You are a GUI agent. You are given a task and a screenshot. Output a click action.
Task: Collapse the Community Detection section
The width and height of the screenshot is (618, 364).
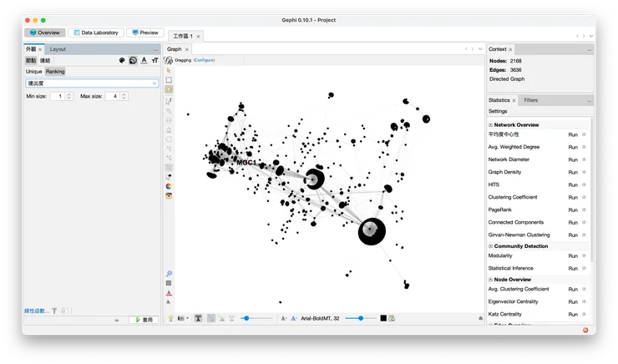pyautogui.click(x=491, y=246)
